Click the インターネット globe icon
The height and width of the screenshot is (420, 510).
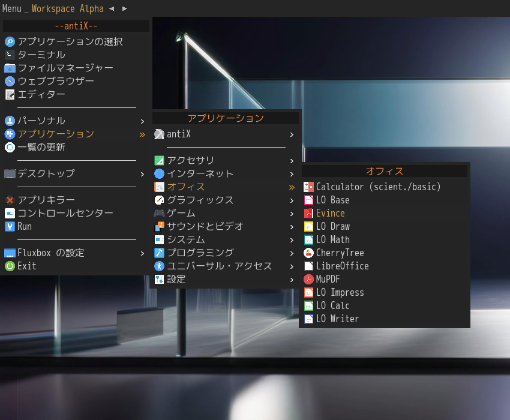pos(159,174)
